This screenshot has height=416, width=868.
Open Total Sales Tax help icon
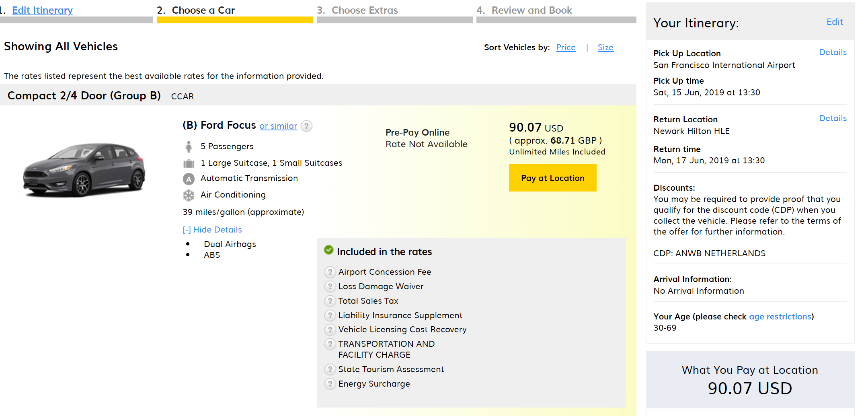[x=330, y=301]
